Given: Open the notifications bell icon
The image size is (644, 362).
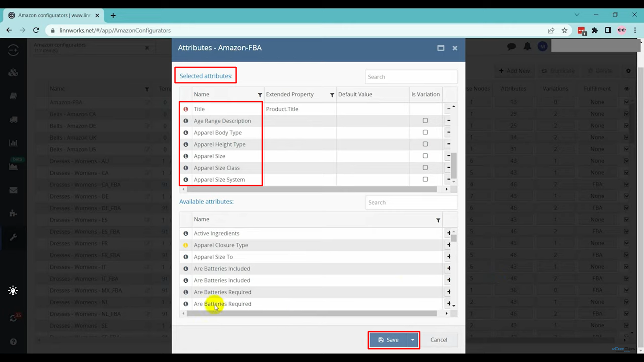Looking at the screenshot, I should click(x=527, y=46).
